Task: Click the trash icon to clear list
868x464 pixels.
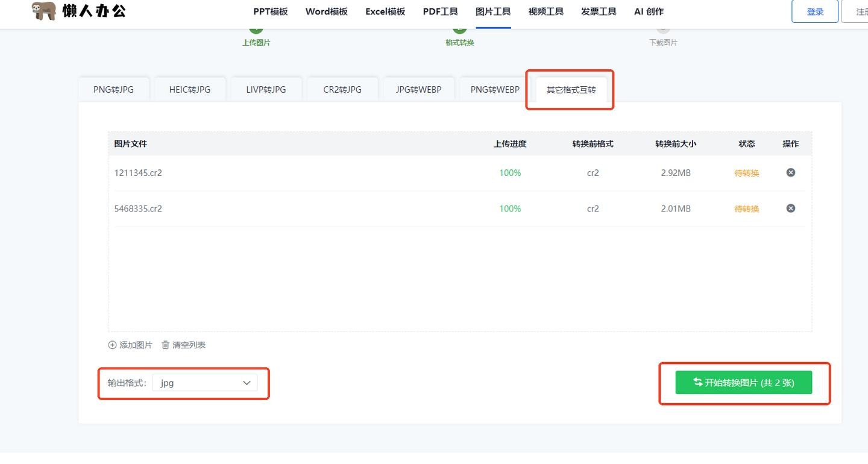Action: pyautogui.click(x=165, y=345)
